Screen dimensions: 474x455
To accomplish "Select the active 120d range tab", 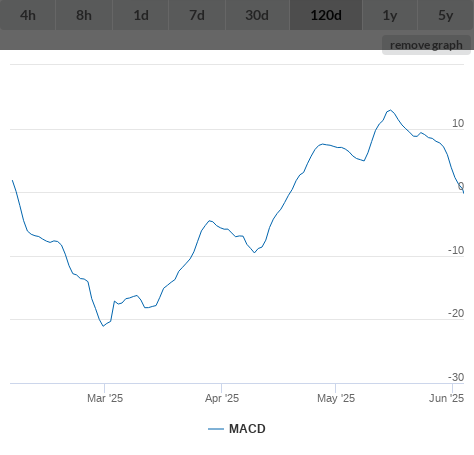I will [326, 15].
